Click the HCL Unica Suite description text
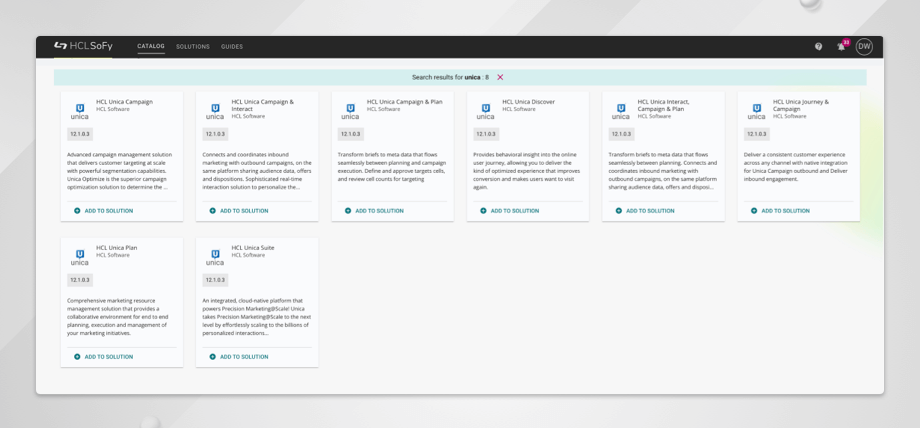Image resolution: width=920 pixels, height=428 pixels. click(x=256, y=317)
